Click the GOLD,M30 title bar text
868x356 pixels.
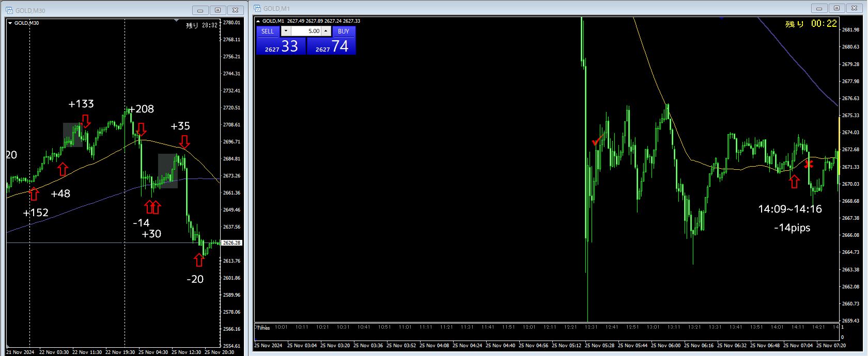pos(30,11)
